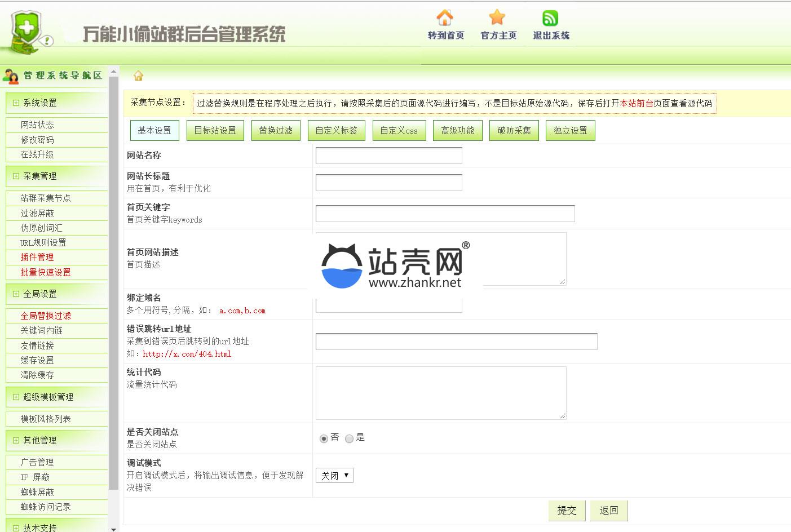Click the sidebar vertical scrollbar thumb
791x532 pixels.
coord(113,282)
